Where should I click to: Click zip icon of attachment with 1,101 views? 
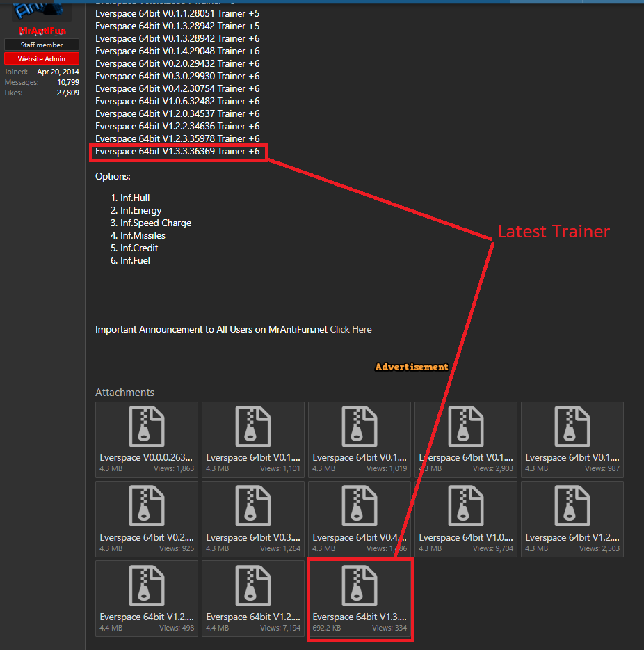coord(253,426)
